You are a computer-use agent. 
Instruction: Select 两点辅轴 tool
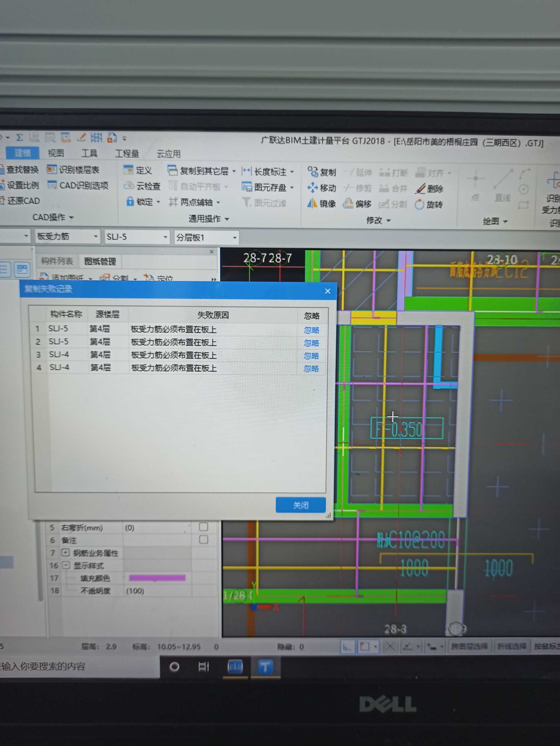point(194,202)
